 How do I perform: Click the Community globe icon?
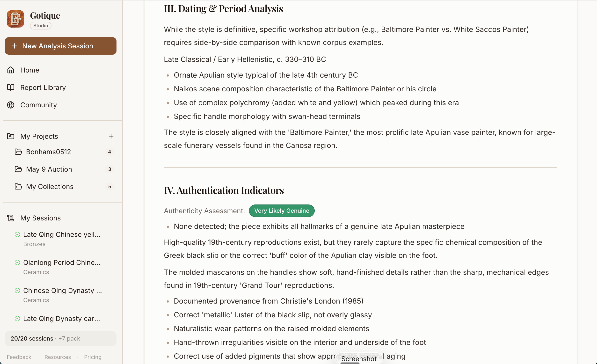point(11,105)
